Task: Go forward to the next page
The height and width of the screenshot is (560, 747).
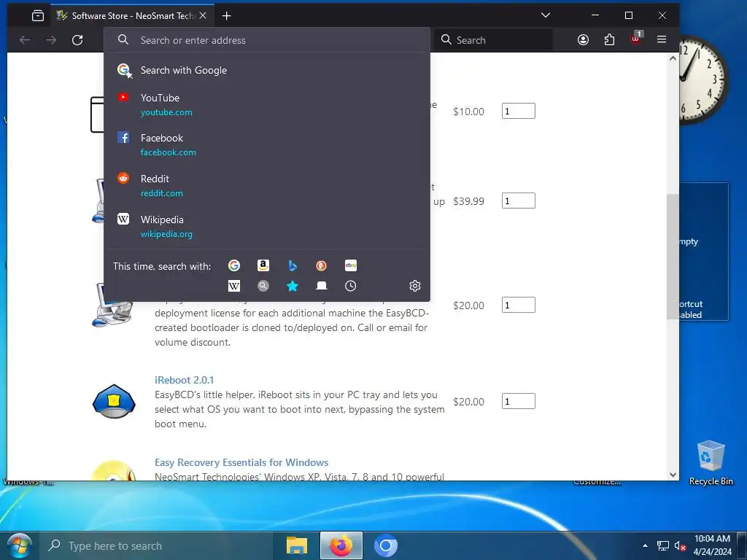Action: [51, 40]
